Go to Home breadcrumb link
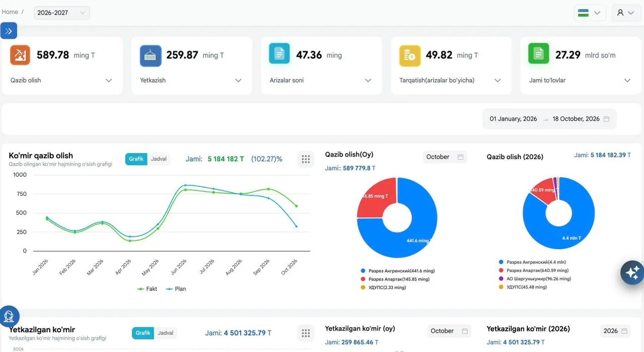This screenshot has height=352, width=644. [10, 12]
